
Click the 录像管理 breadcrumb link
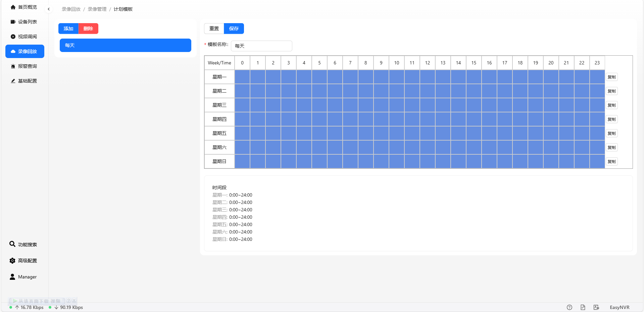(x=97, y=9)
